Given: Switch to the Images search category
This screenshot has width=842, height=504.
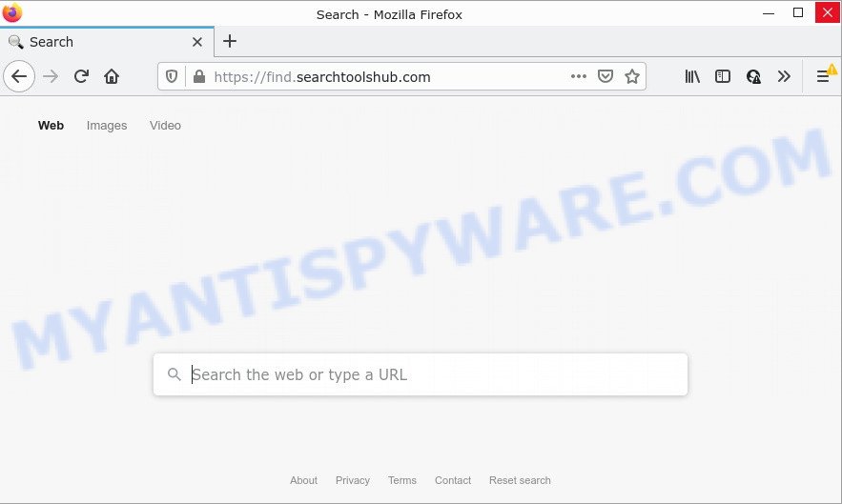Looking at the screenshot, I should coord(107,126).
